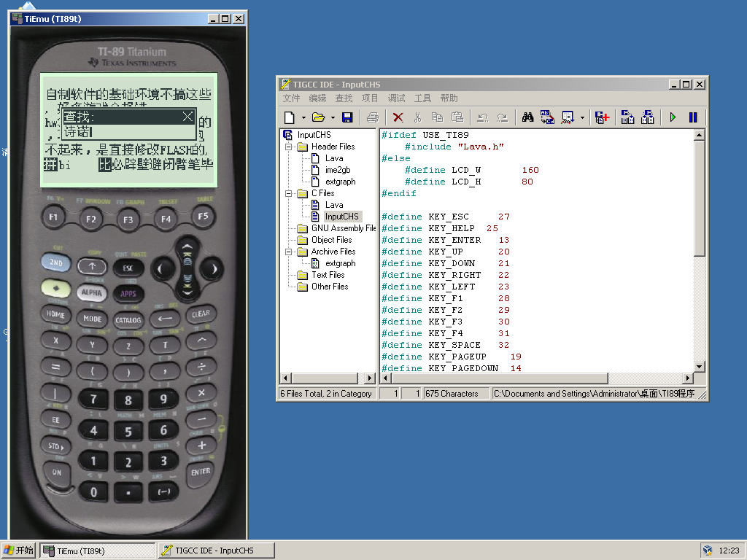Click the calculator CATALOG key

[128, 321]
